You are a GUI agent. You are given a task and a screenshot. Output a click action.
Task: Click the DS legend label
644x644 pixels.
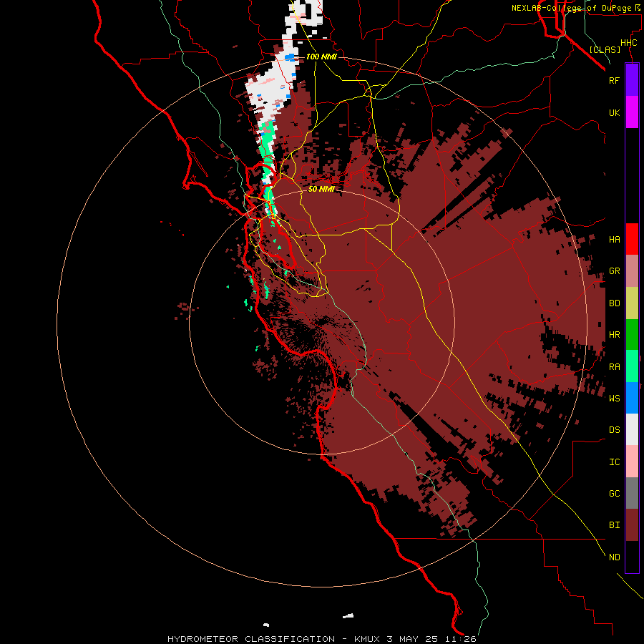click(x=614, y=430)
